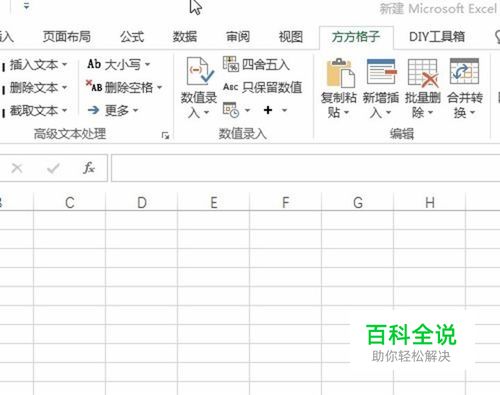
Task: Switch to the 数据 tab
Action: point(185,37)
